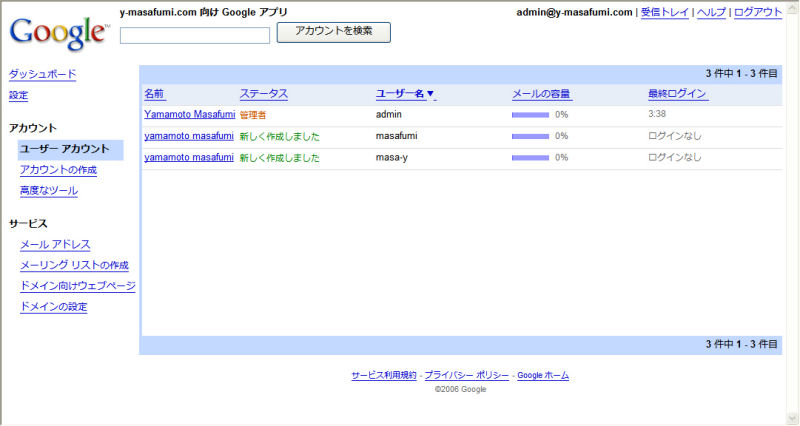The image size is (800, 426).
Task: Click the top 3 件中 1 - 3 件目 counter
Action: pyautogui.click(x=741, y=74)
